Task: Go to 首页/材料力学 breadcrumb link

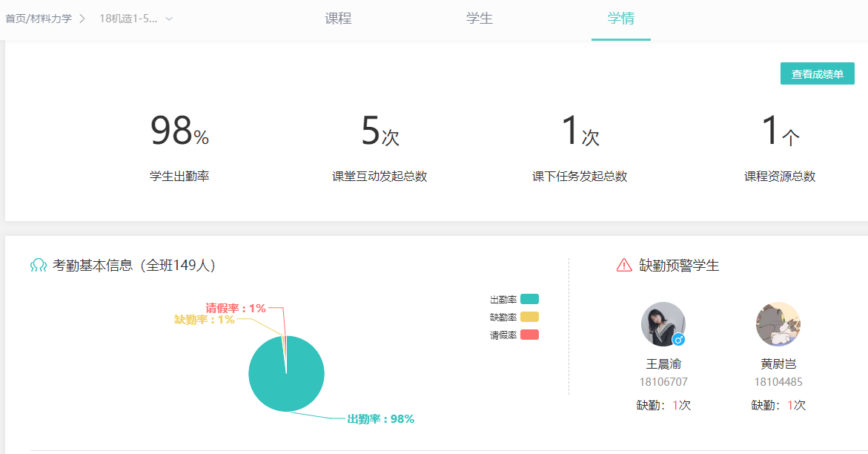Action: (x=39, y=19)
